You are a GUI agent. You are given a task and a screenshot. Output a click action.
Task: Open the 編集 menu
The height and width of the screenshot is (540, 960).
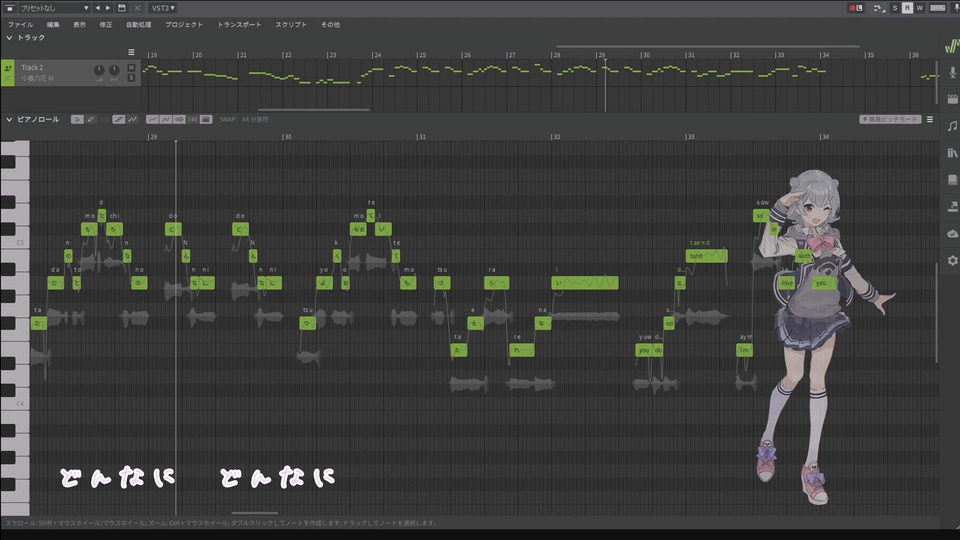coord(53,24)
